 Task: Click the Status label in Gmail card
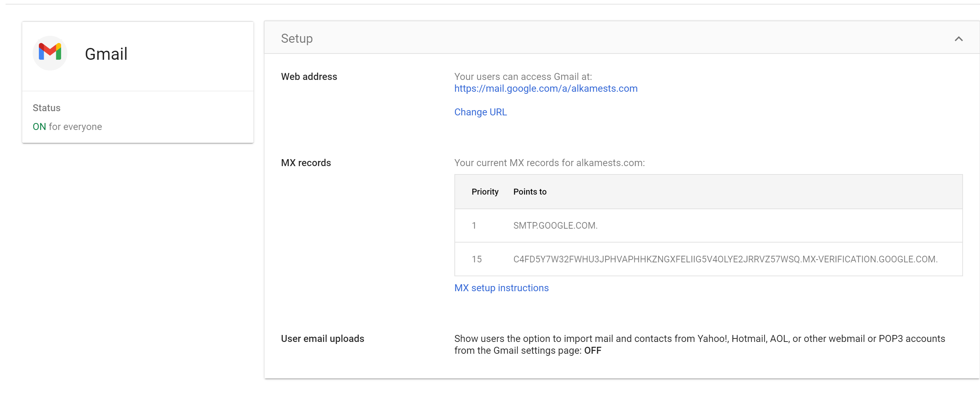pyautogui.click(x=47, y=108)
